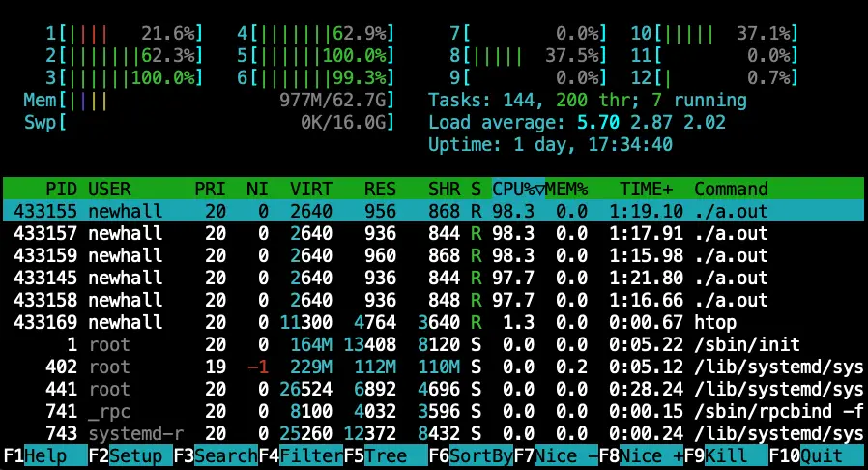The height and width of the screenshot is (470, 868).
Task: Select root process row PID 441
Action: (x=433, y=389)
